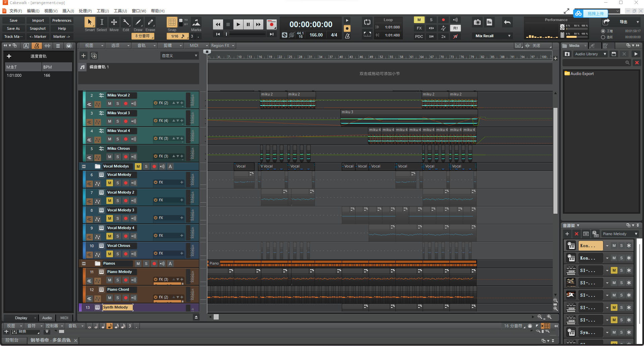Add tempo entry with plus icon
644x346 pixels.
pyautogui.click(x=9, y=56)
